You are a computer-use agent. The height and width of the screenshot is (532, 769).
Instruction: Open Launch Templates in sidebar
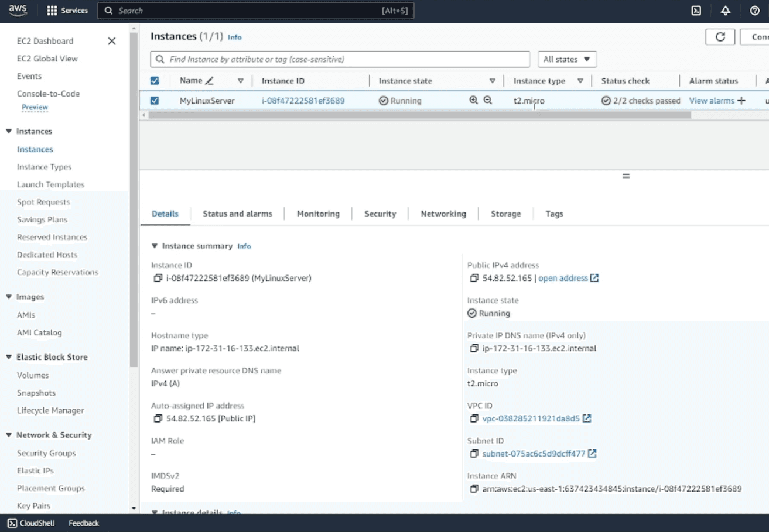50,184
